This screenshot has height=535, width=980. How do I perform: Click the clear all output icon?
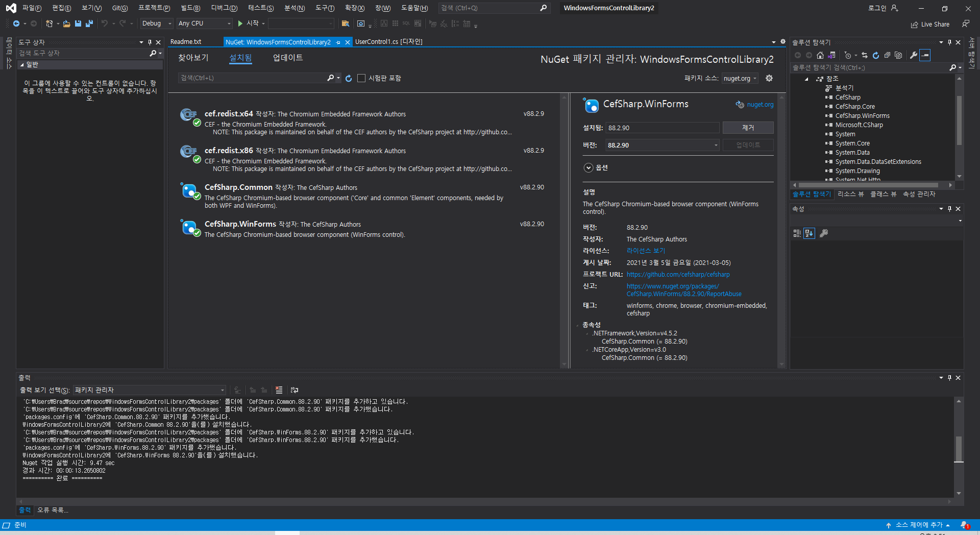(x=279, y=390)
